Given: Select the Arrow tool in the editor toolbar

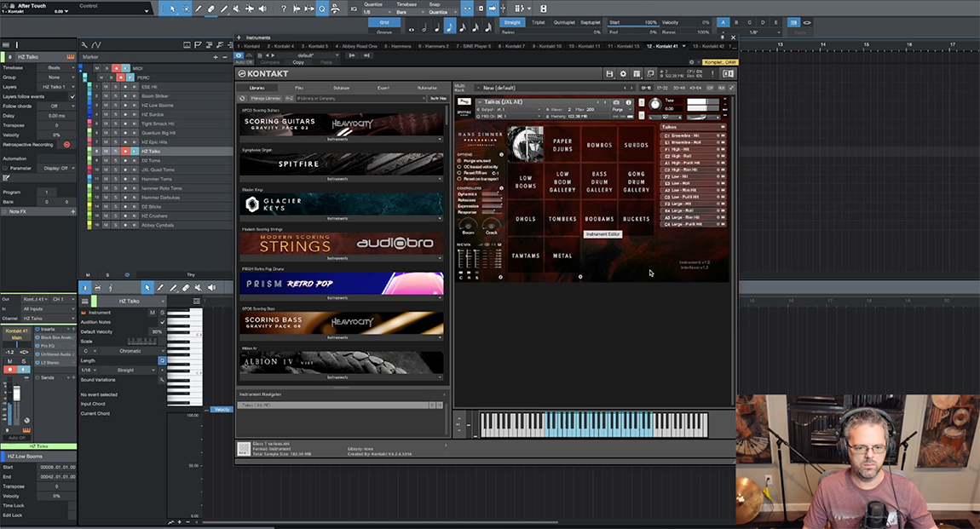Looking at the screenshot, I should (147, 288).
